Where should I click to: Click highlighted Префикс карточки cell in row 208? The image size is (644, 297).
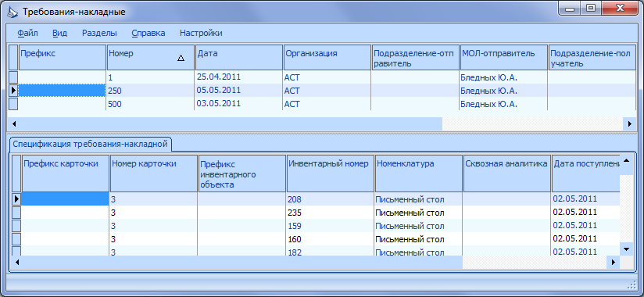[x=66, y=199]
